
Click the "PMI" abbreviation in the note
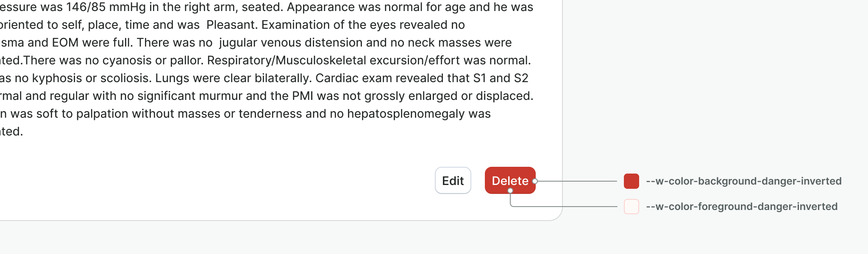coord(303,96)
